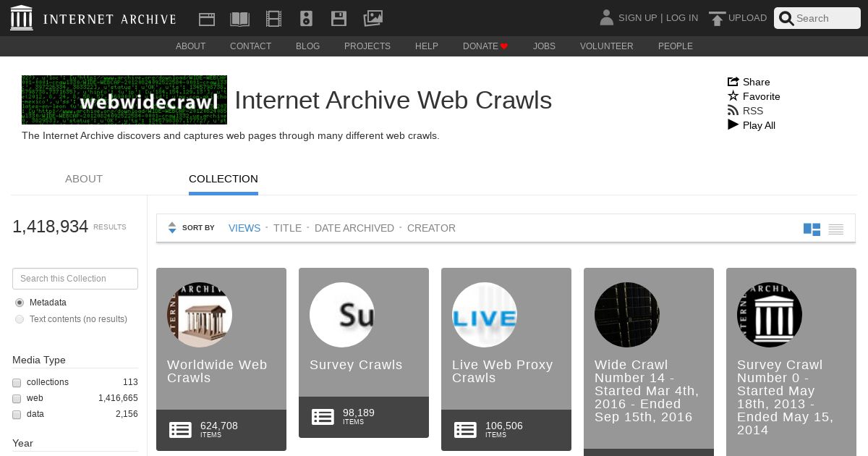Switch to the ABOUT tab
Screen dimensions: 868x456
[84, 179]
